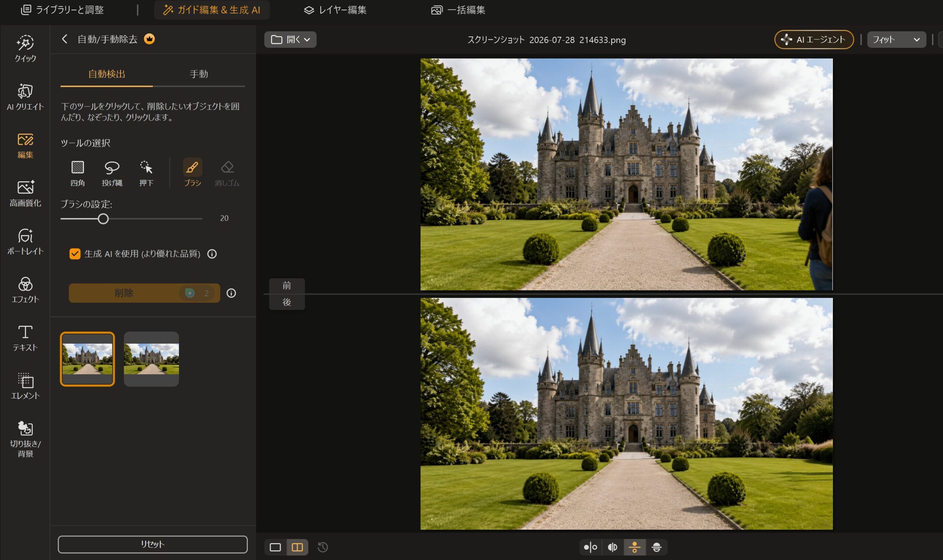This screenshot has width=943, height=560.
Task: Click the after preview castle image
Action: pyautogui.click(x=626, y=413)
